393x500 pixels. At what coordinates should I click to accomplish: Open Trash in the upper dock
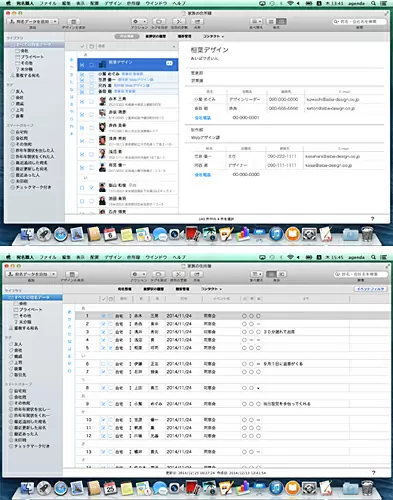coord(367,235)
